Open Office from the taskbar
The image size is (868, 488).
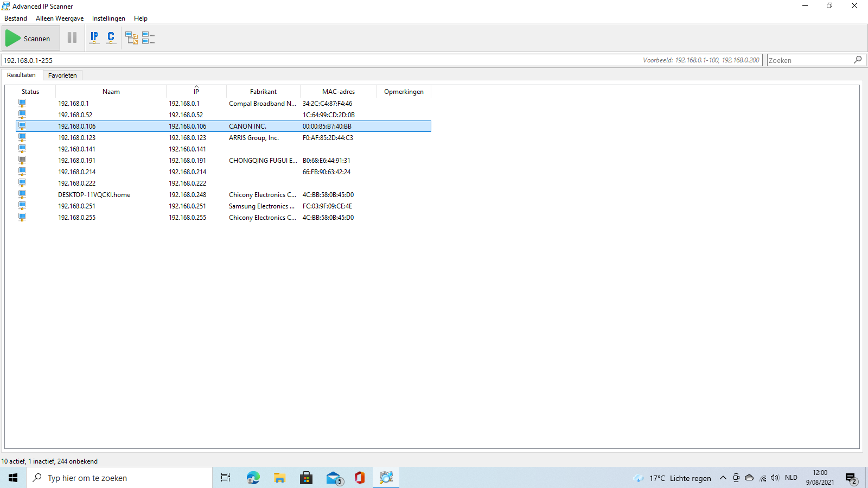point(360,478)
